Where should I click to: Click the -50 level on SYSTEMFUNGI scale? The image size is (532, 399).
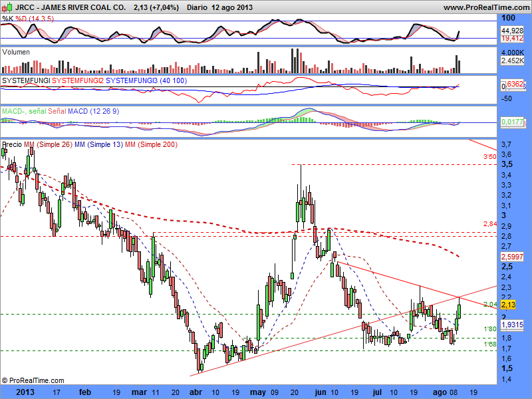click(x=507, y=98)
